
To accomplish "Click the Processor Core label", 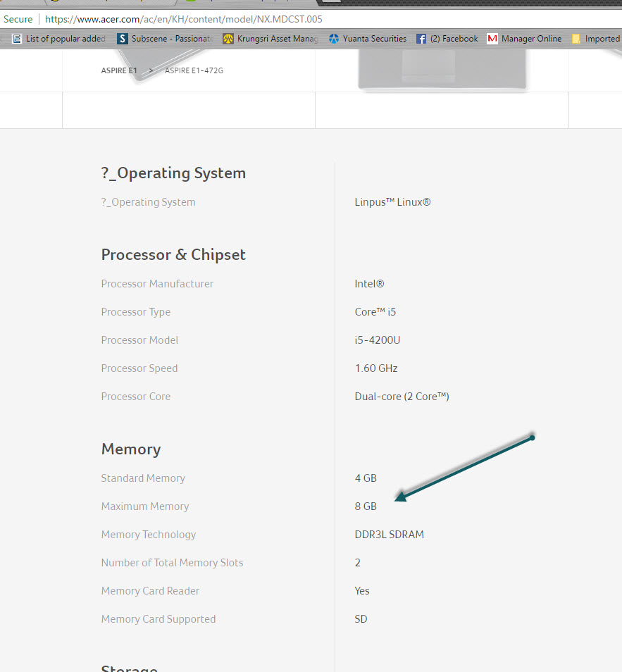I will pyautogui.click(x=135, y=397).
